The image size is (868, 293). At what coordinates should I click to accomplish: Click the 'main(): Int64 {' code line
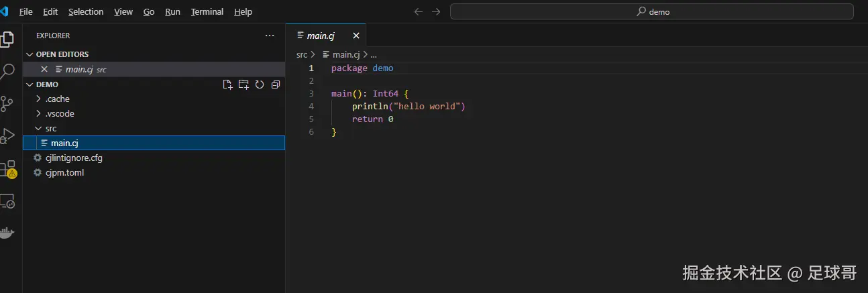[x=370, y=94]
